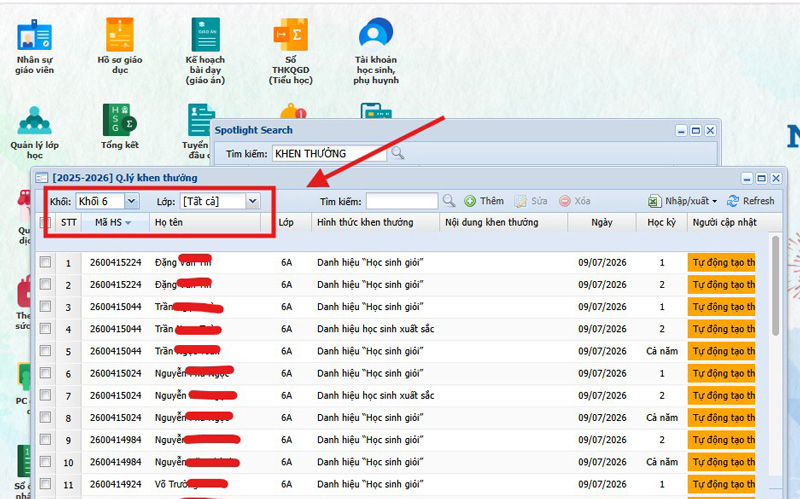Open the Tổng kết icon
This screenshot has width=800, height=499.
pyautogui.click(x=119, y=127)
